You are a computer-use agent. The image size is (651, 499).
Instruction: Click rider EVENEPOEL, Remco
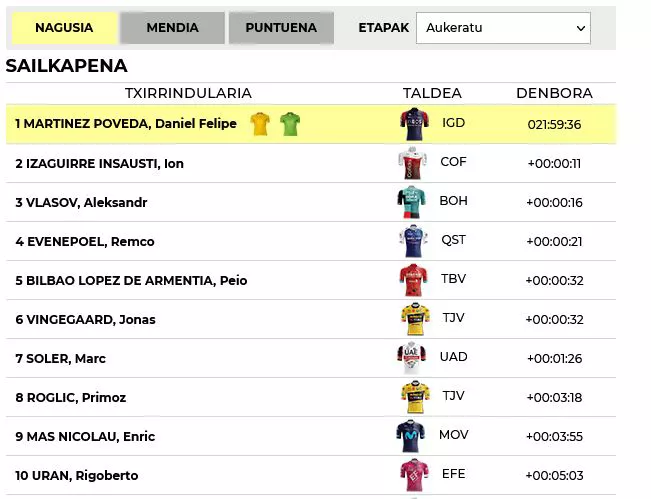(x=85, y=241)
